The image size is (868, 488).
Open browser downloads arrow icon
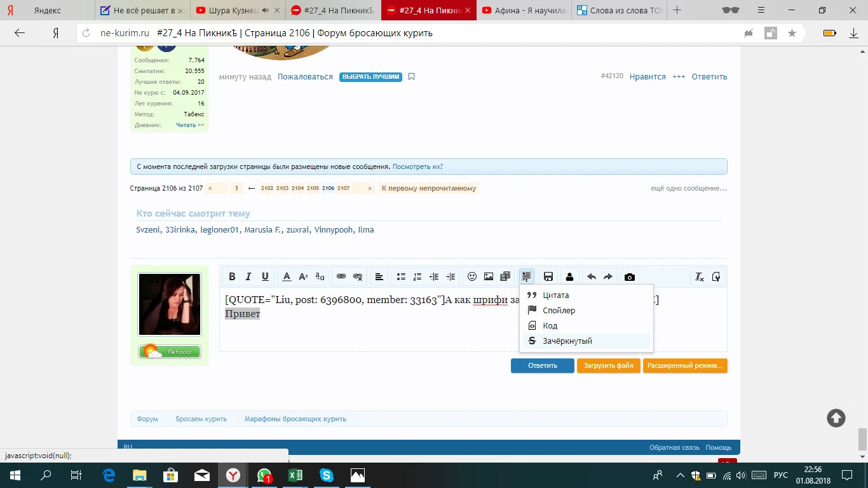pos(854,33)
